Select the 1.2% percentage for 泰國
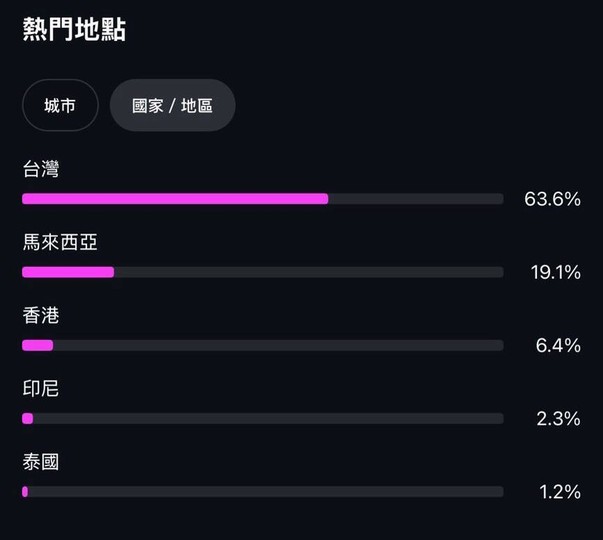Screen dimensions: 603x540 (559, 491)
